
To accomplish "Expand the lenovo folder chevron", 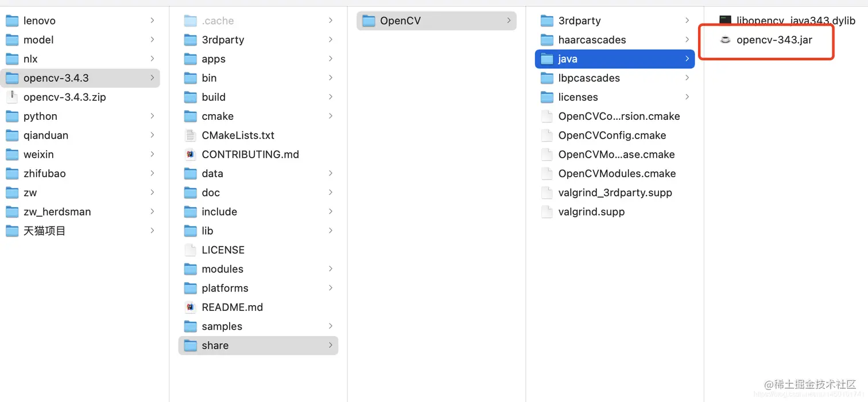I will pyautogui.click(x=152, y=21).
